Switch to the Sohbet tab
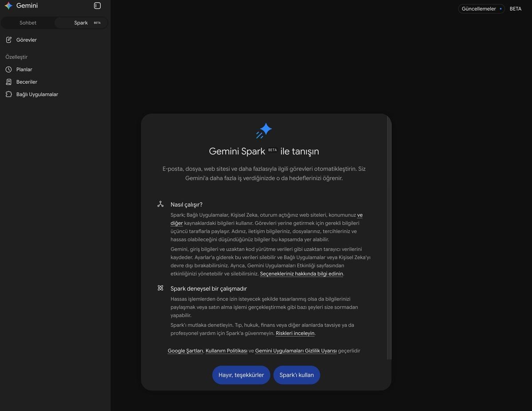 [x=28, y=23]
